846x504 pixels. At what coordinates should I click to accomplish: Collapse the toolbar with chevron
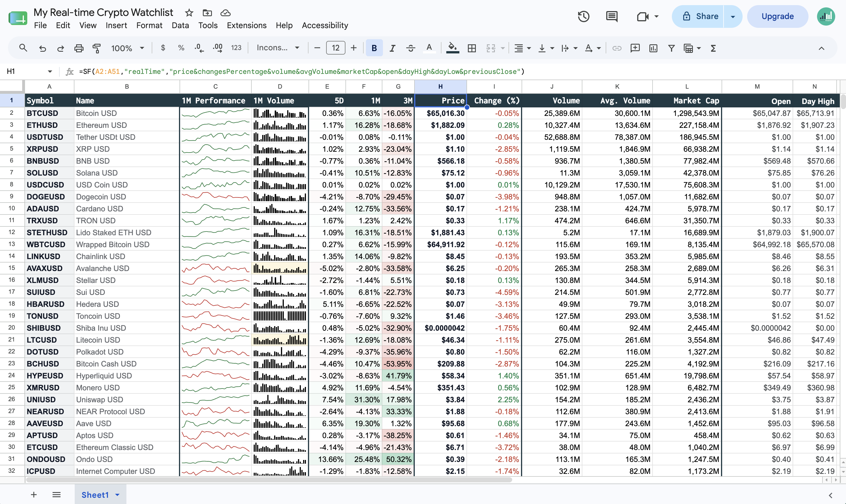(x=821, y=48)
